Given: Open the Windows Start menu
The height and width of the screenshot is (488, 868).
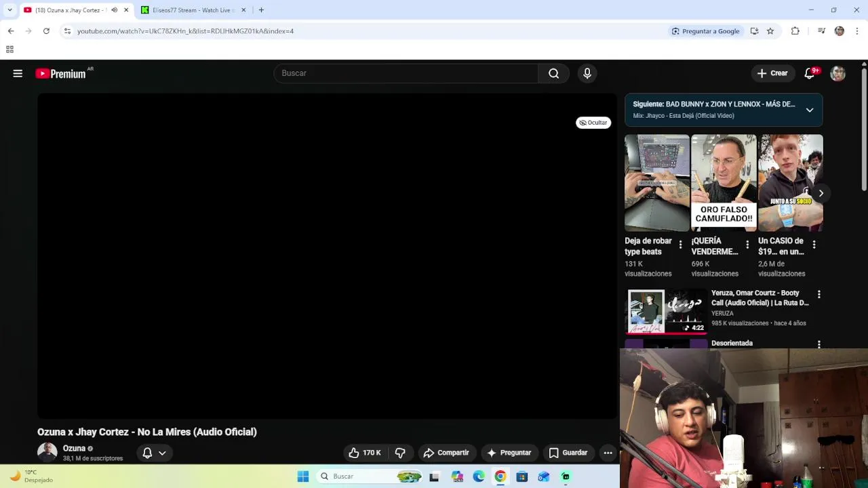Looking at the screenshot, I should (303, 476).
